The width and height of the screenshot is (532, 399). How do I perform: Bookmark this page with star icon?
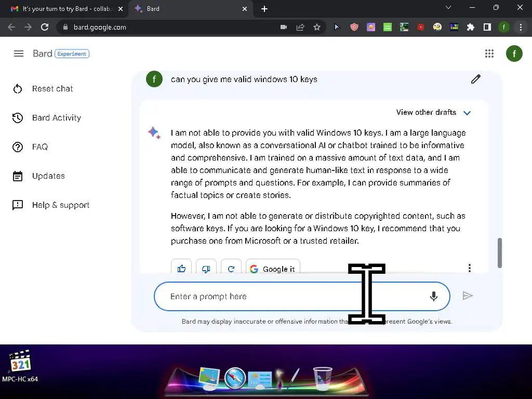pyautogui.click(x=317, y=27)
